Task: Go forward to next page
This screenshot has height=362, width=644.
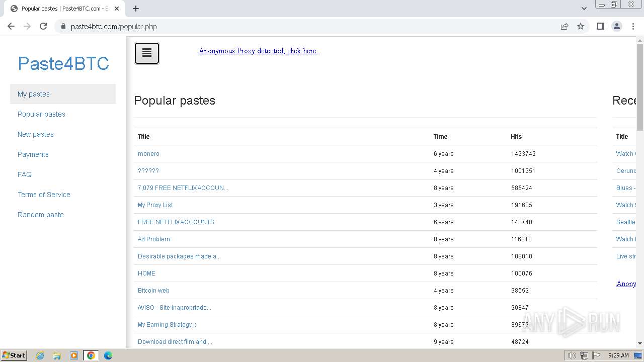Action: 27,26
